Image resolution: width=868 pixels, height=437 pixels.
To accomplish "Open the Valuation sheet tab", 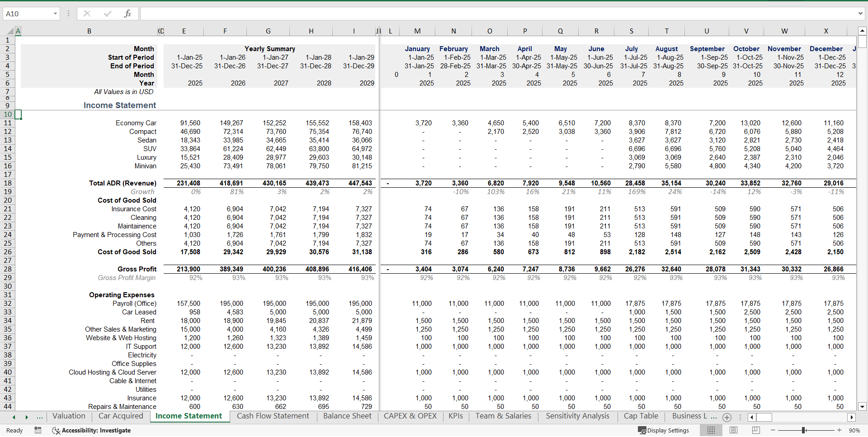I will [69, 416].
